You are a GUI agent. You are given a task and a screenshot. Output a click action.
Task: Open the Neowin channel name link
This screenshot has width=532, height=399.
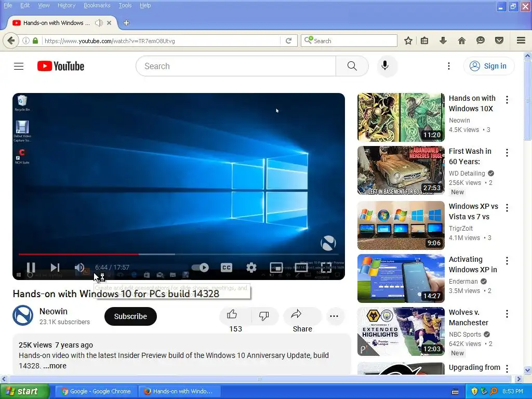tap(54, 311)
